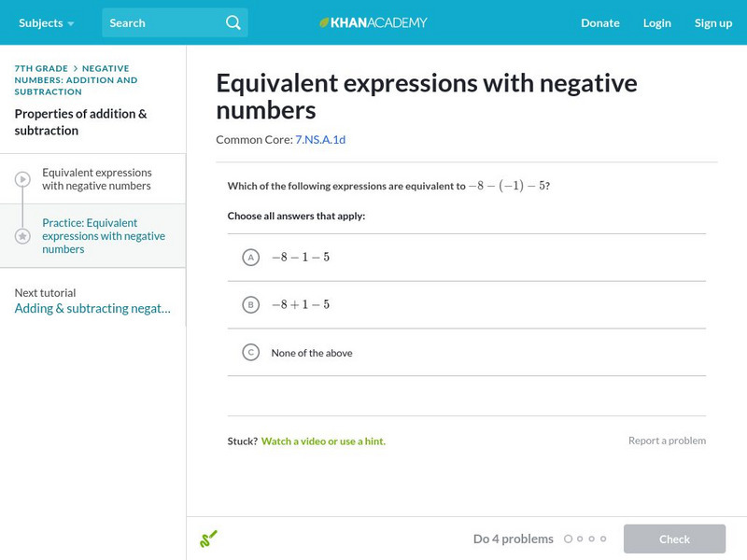
Task: Click the practice star icon in sidebar
Action: coord(22,236)
